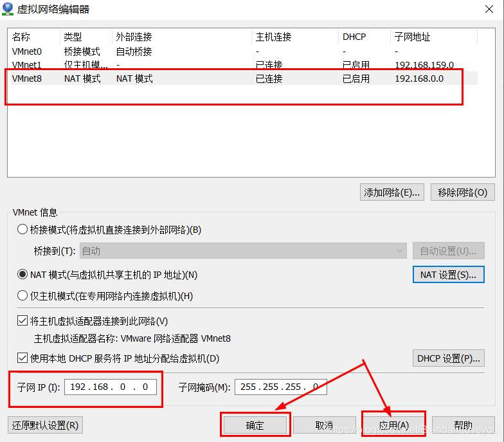Select the VMnet8 row
The height and width of the screenshot is (442, 504).
click(244, 78)
